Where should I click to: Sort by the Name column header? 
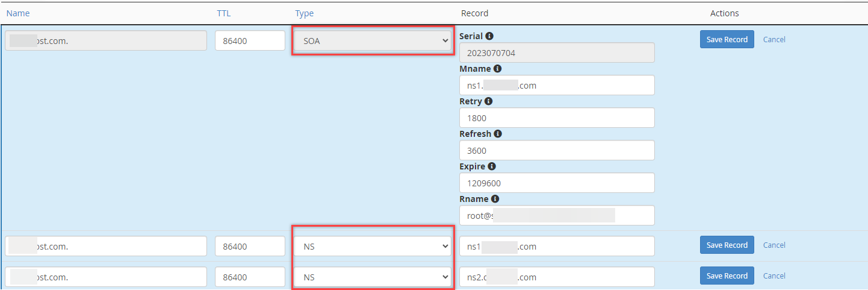(18, 13)
